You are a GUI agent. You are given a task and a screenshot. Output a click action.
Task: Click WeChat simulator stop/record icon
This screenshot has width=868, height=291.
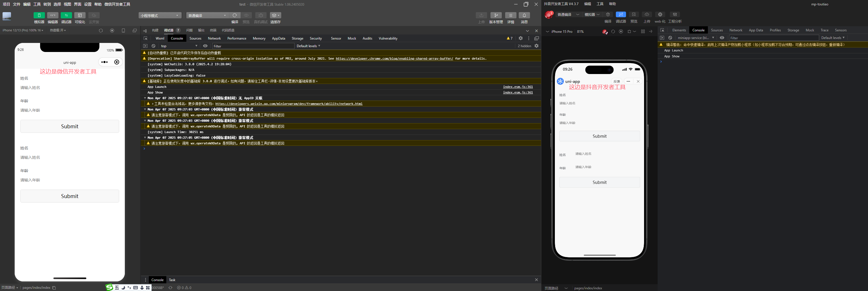(x=112, y=31)
